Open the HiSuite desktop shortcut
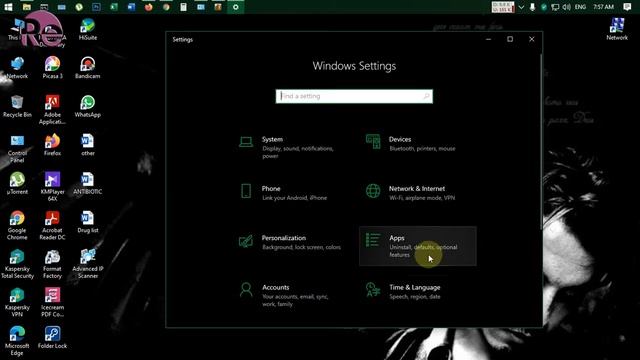 pyautogui.click(x=88, y=29)
